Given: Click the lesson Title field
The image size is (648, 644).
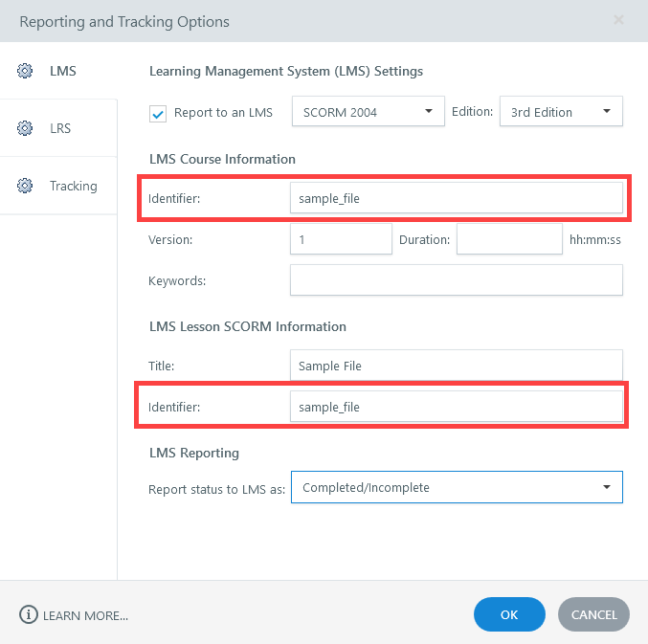Looking at the screenshot, I should click(456, 366).
